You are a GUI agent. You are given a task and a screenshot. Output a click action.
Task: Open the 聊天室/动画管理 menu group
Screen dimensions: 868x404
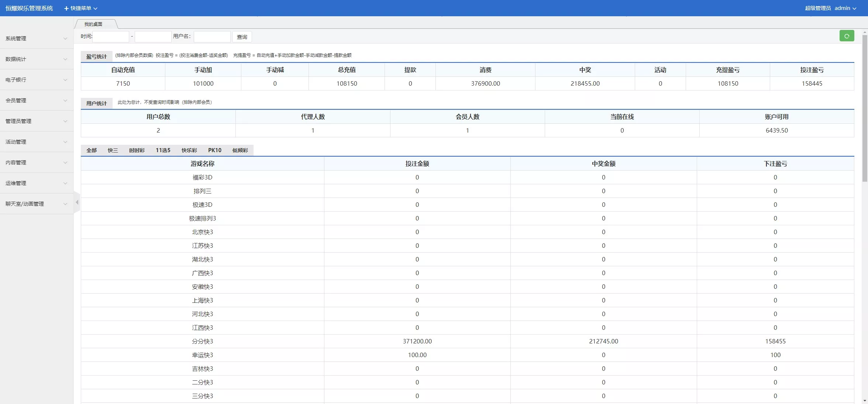click(36, 203)
